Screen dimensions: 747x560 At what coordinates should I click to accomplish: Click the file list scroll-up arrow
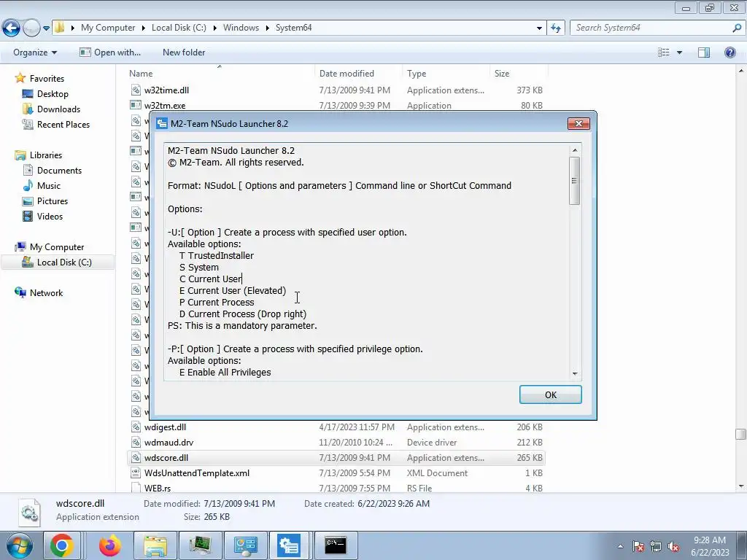click(x=741, y=71)
